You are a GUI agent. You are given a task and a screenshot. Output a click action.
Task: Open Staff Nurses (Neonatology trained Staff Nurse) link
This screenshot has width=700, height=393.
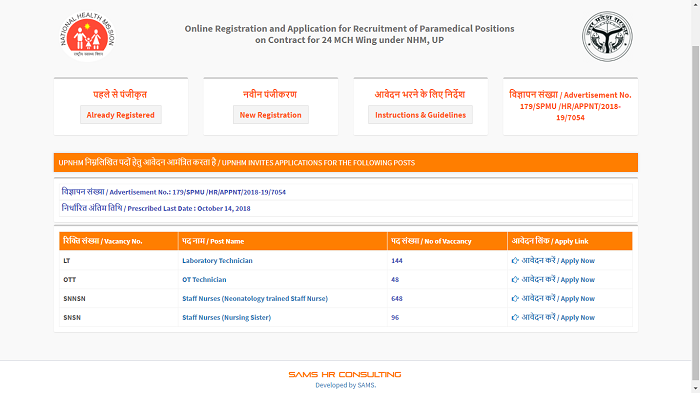pos(255,298)
